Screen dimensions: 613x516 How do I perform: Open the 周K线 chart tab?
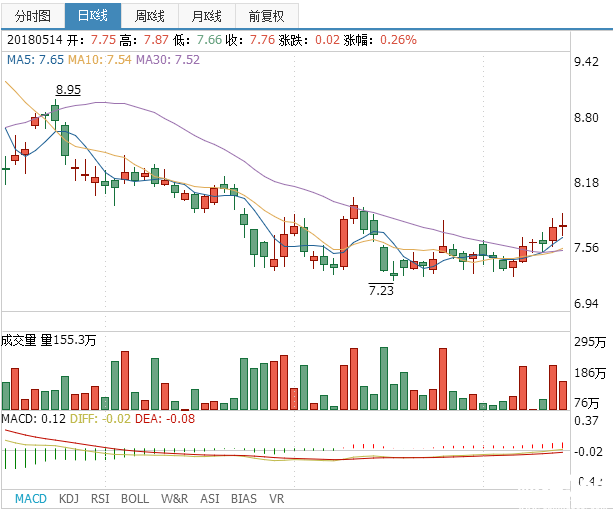149,16
